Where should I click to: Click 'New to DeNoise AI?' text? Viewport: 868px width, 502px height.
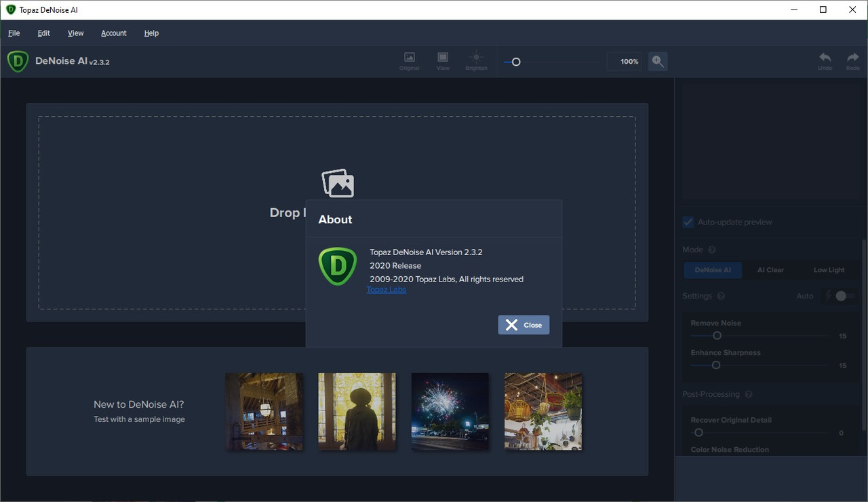pyautogui.click(x=139, y=404)
